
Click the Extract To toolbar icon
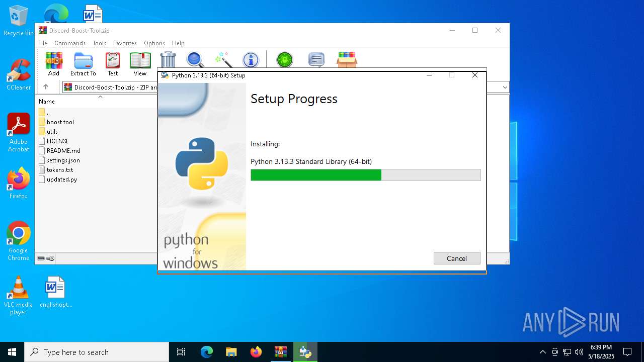[x=83, y=64]
